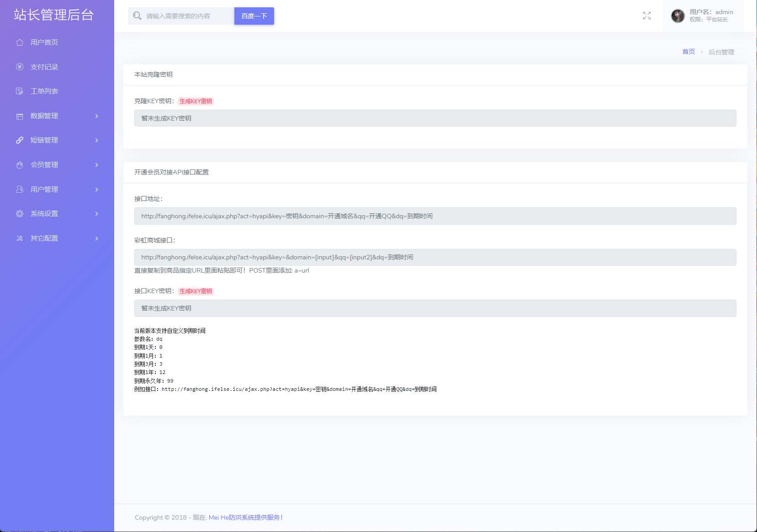Expand the 数据管理 submenu arrow
Screen dimensions: 757x532
pyautogui.click(x=97, y=116)
